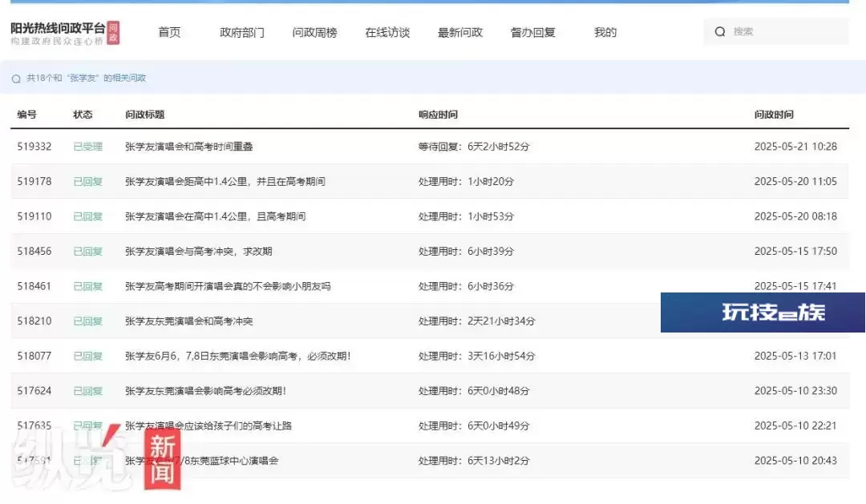866x504 pixels.
Task: Open 在线访谈 navigation item
Action: 388,33
